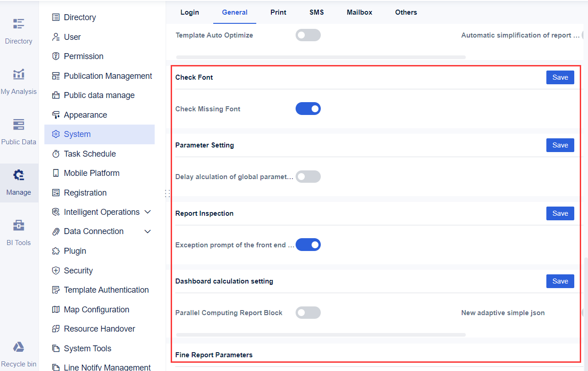Viewport: 588px width, 371px height.
Task: Click the Task Schedule clock icon
Action: (x=56, y=154)
